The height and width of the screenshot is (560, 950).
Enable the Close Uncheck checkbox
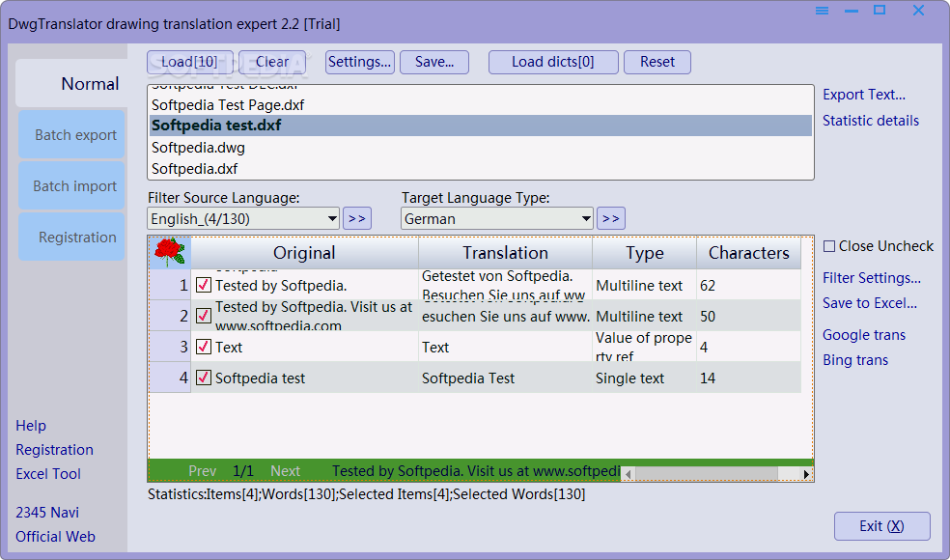829,246
